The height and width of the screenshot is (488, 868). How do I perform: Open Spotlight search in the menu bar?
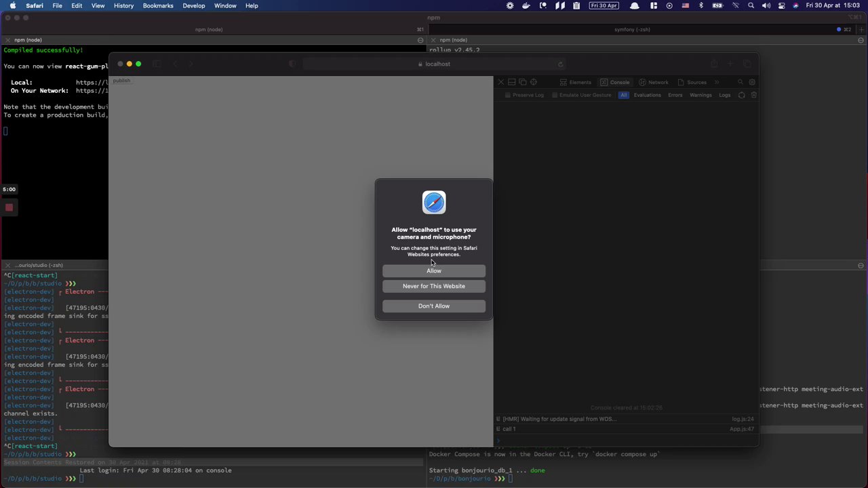751,5
